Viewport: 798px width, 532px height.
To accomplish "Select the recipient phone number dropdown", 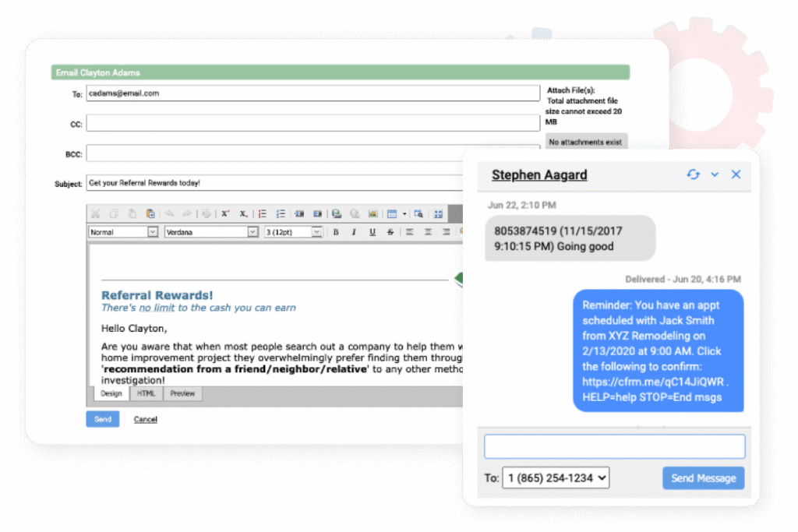I will pos(555,477).
